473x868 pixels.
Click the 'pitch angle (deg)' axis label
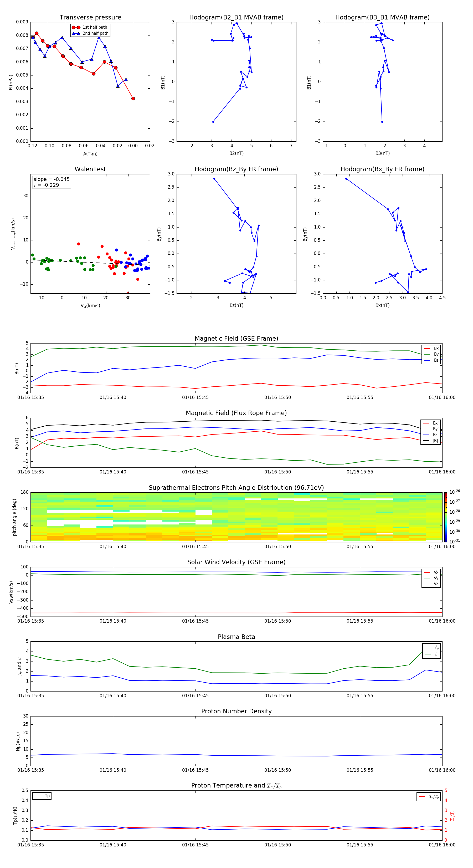click(x=14, y=517)
